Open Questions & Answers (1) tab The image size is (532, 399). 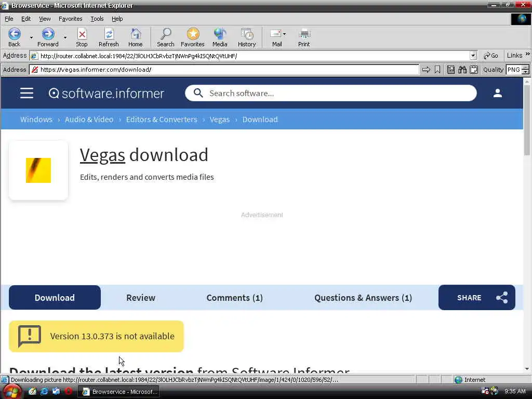(363, 298)
